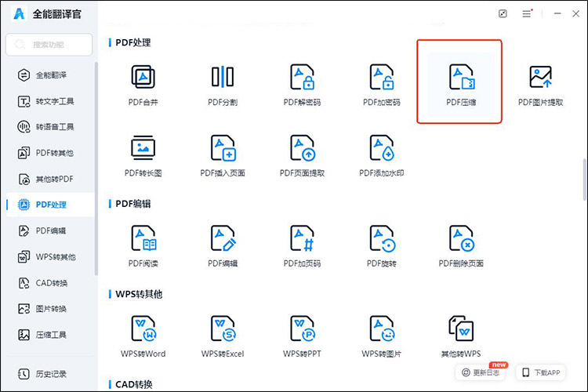Click the 全能翻译官 app logo
Screen dimensions: 588x392
pos(19,14)
